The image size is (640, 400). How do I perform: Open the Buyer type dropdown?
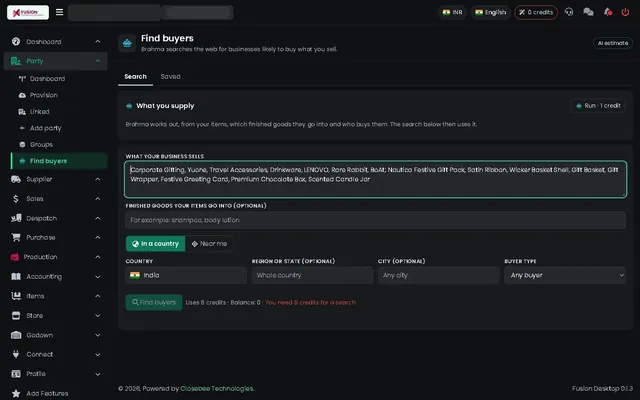(565, 276)
